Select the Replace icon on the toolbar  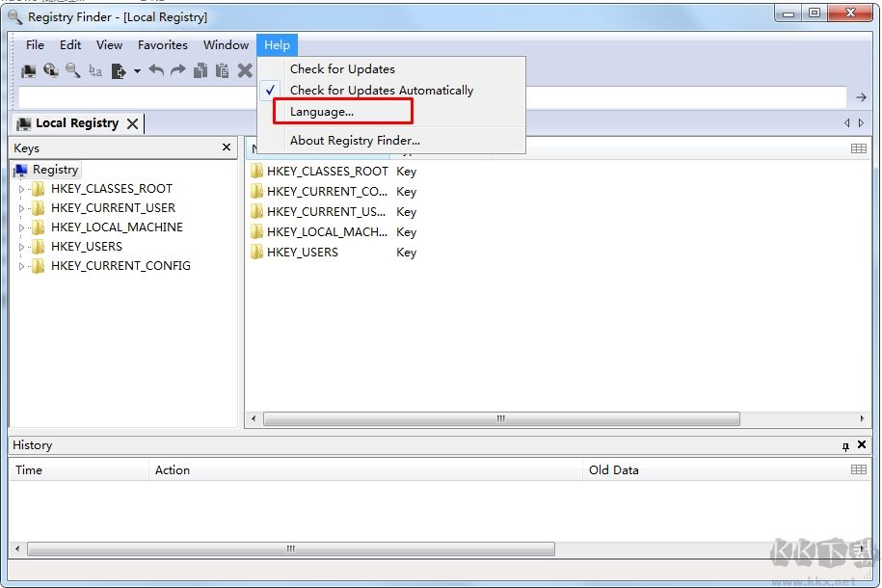[x=96, y=69]
